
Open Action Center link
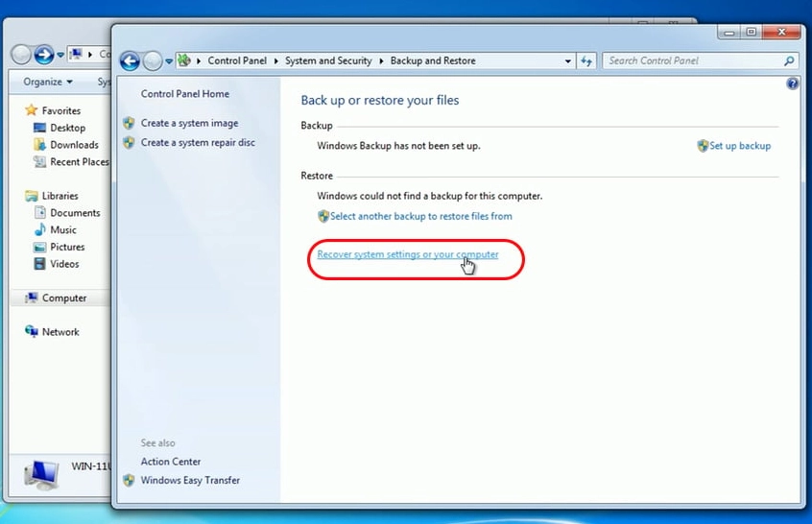tap(171, 462)
